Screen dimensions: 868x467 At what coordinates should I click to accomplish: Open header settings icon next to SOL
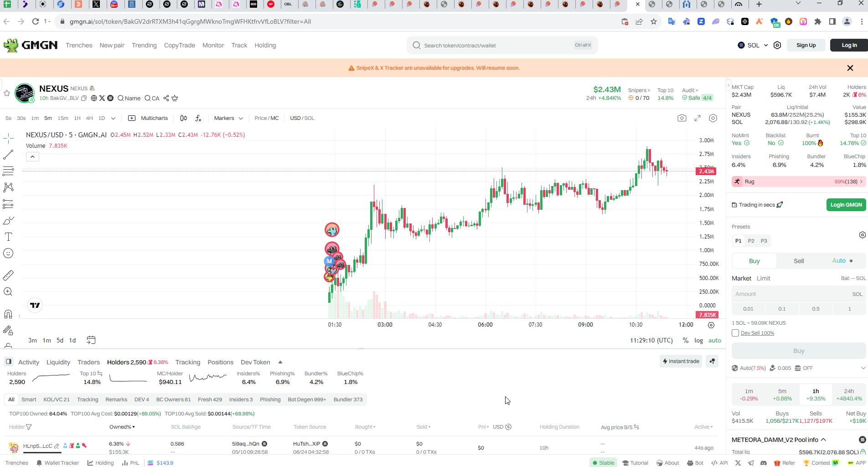[777, 45]
